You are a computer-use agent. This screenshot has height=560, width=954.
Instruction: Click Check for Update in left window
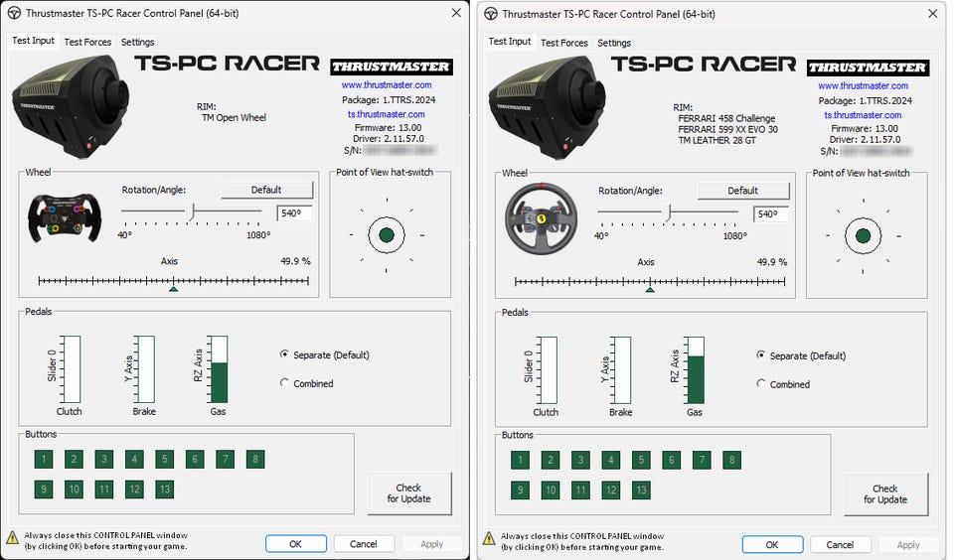408,492
